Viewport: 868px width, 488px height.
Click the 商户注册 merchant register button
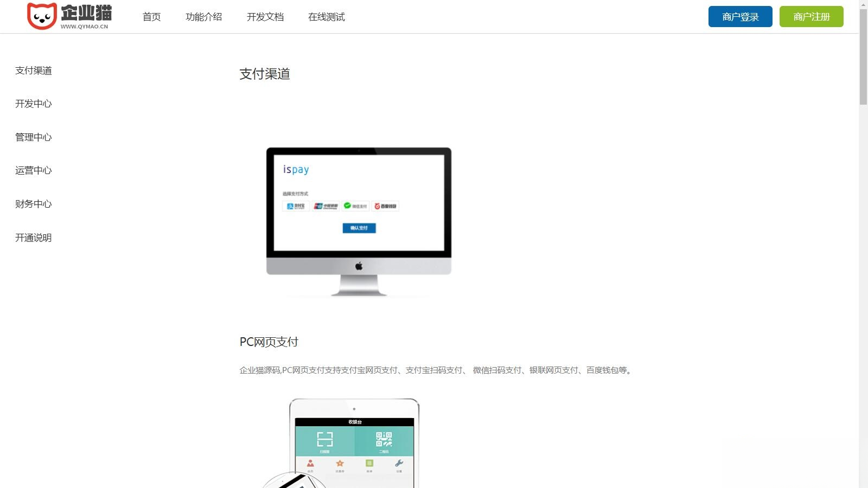click(x=810, y=16)
